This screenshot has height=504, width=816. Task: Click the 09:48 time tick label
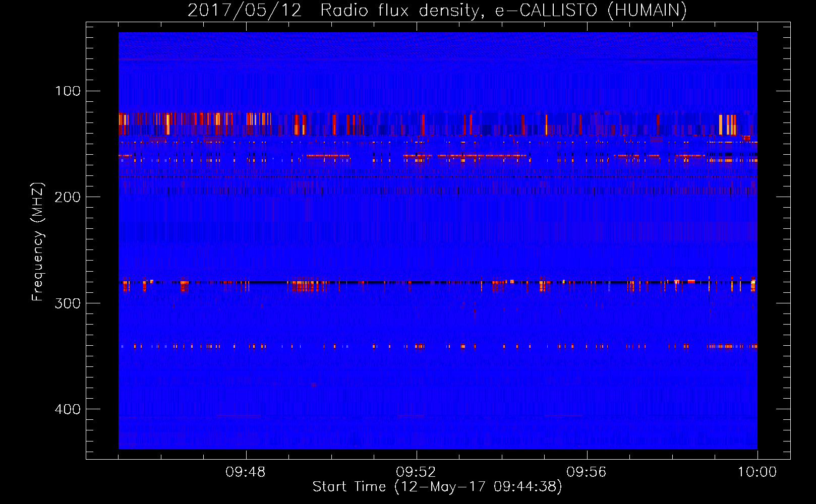coord(246,472)
